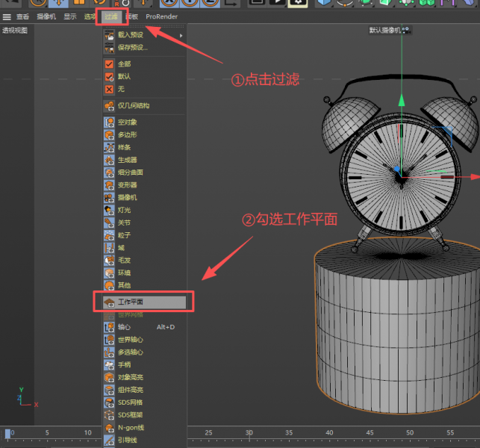
Task: Toggle 灯光 filter icon
Action: (109, 210)
